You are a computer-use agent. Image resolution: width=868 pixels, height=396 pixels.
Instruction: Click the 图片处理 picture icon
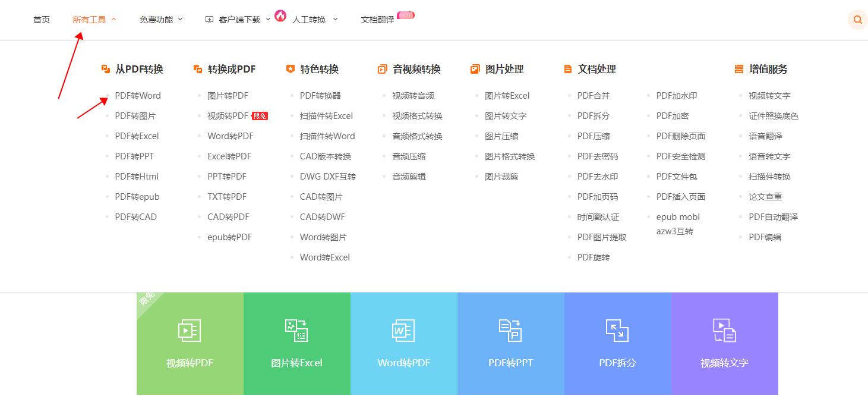click(475, 69)
